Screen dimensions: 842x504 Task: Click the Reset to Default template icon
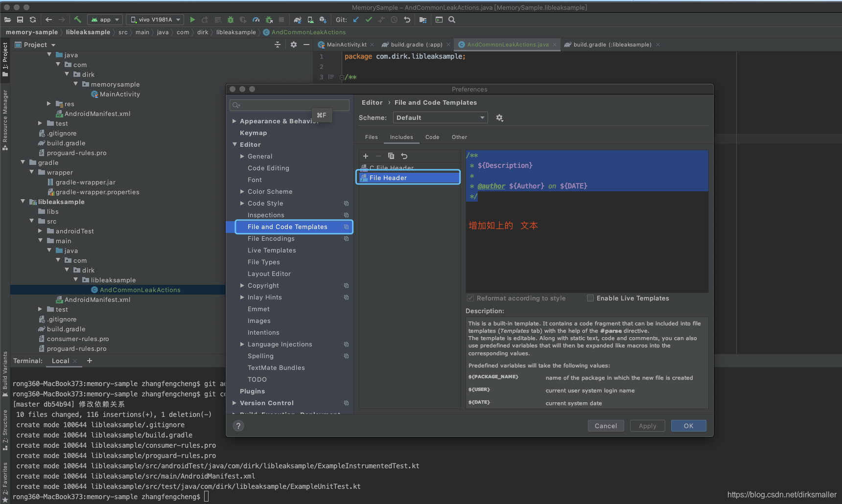click(404, 156)
